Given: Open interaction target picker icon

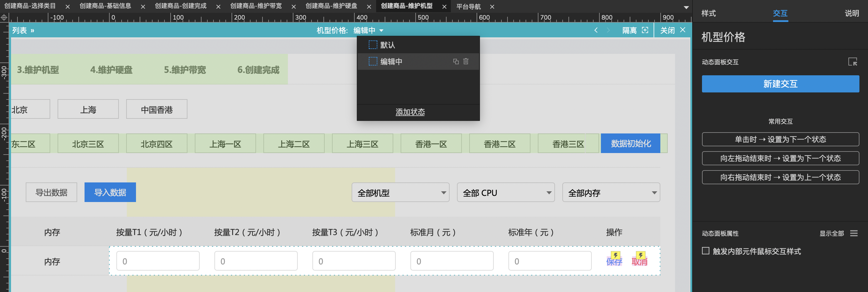Looking at the screenshot, I should point(852,62).
